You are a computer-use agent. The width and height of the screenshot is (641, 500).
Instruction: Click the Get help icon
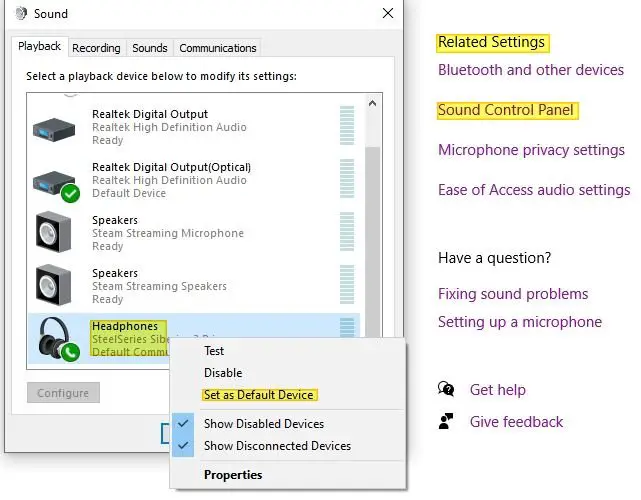(x=447, y=390)
